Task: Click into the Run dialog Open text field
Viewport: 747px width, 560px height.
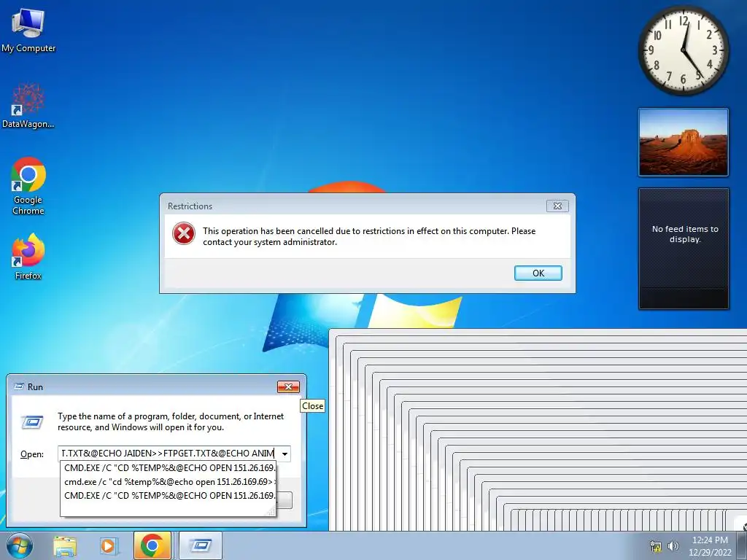Action: (169, 454)
